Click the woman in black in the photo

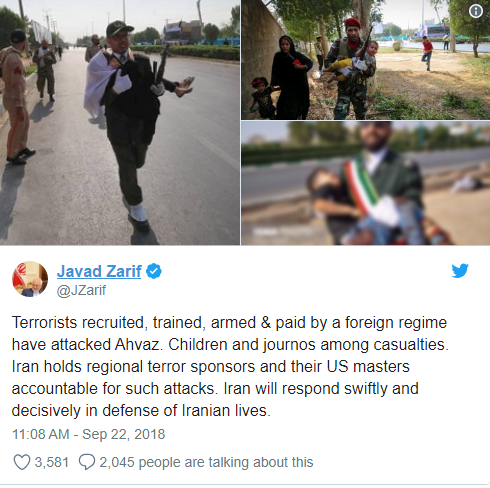290,78
